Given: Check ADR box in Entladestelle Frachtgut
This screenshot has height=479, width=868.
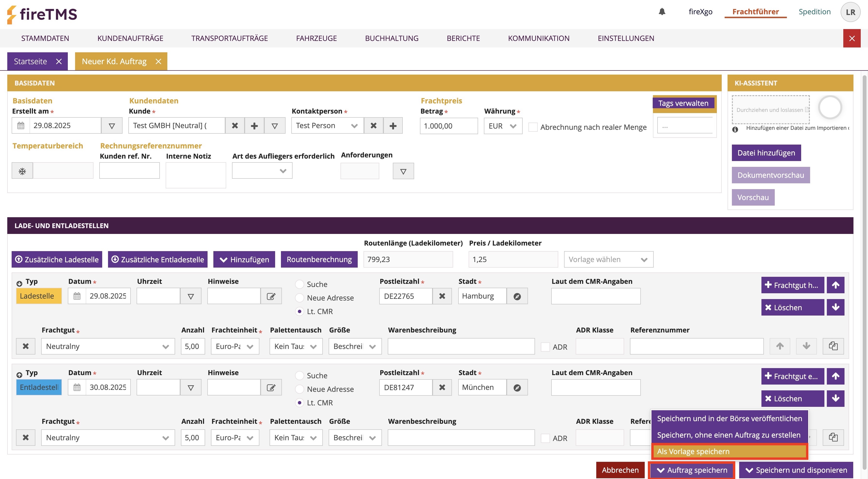Looking at the screenshot, I should (x=545, y=438).
